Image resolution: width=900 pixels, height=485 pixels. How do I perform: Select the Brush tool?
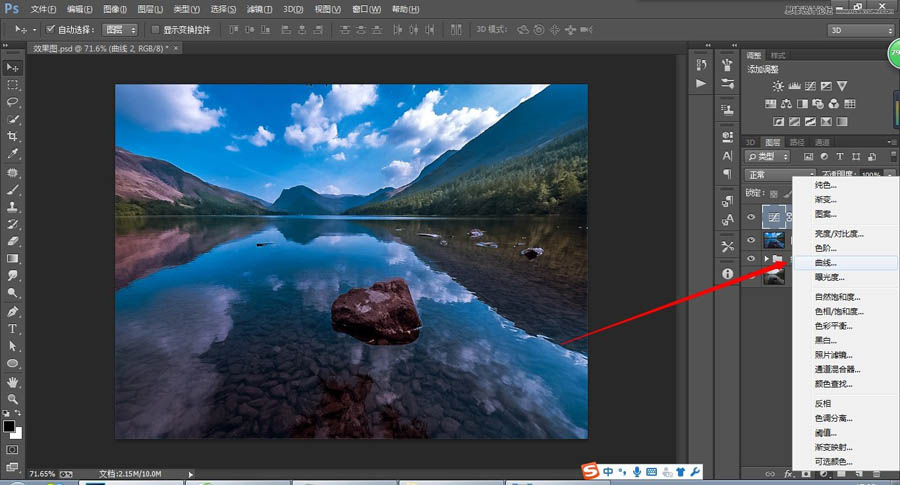(12, 190)
